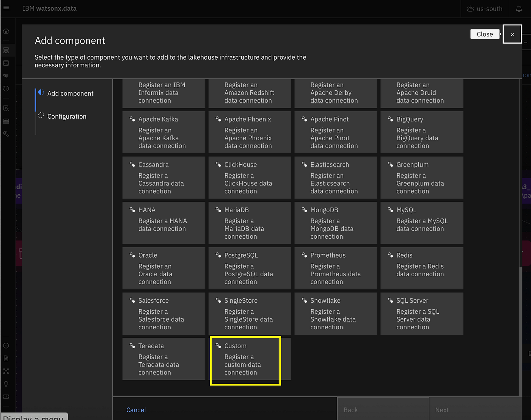Pick the BigQuery data connection tile
This screenshot has width=531, height=420.
(422, 132)
